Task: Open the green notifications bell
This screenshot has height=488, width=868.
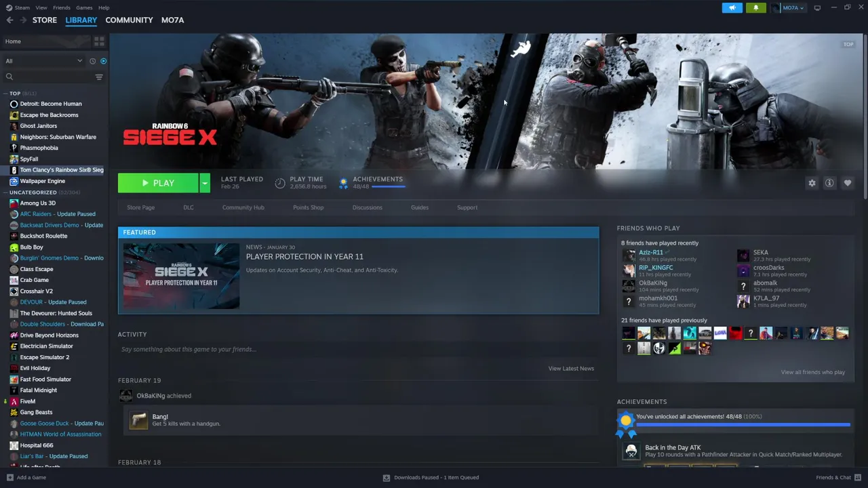Action: [755, 7]
